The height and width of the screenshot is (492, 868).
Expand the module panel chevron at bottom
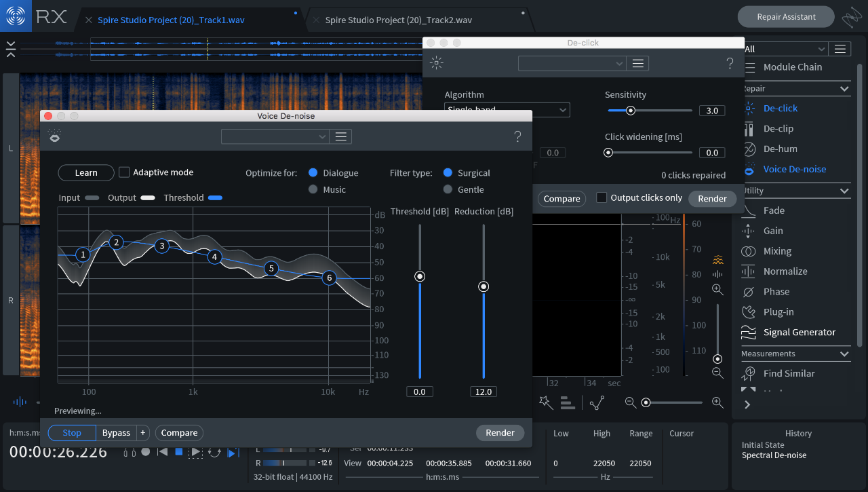(x=747, y=404)
